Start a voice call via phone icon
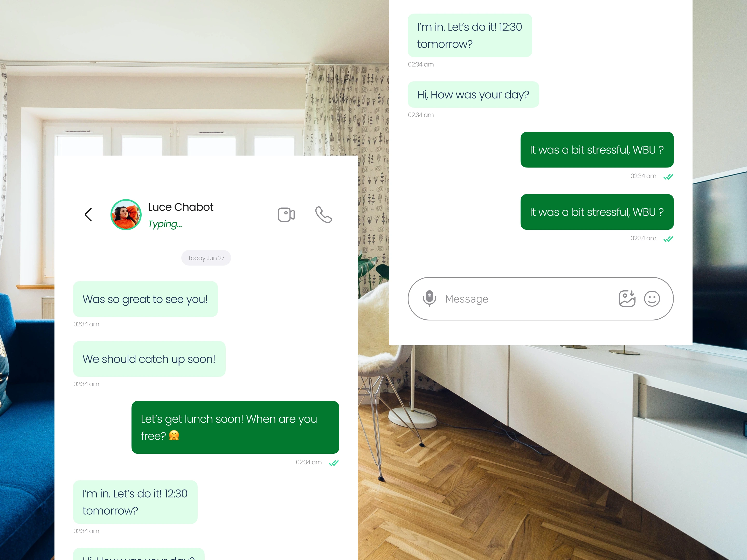 (x=323, y=215)
